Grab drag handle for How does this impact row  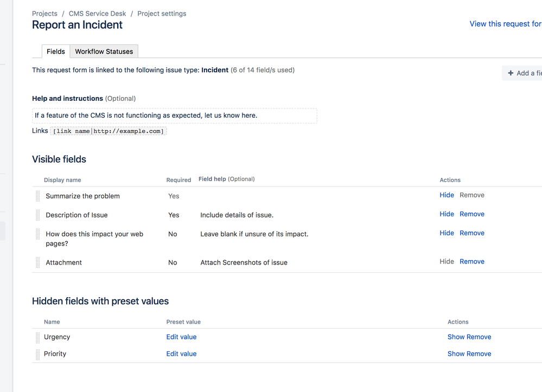(38, 234)
